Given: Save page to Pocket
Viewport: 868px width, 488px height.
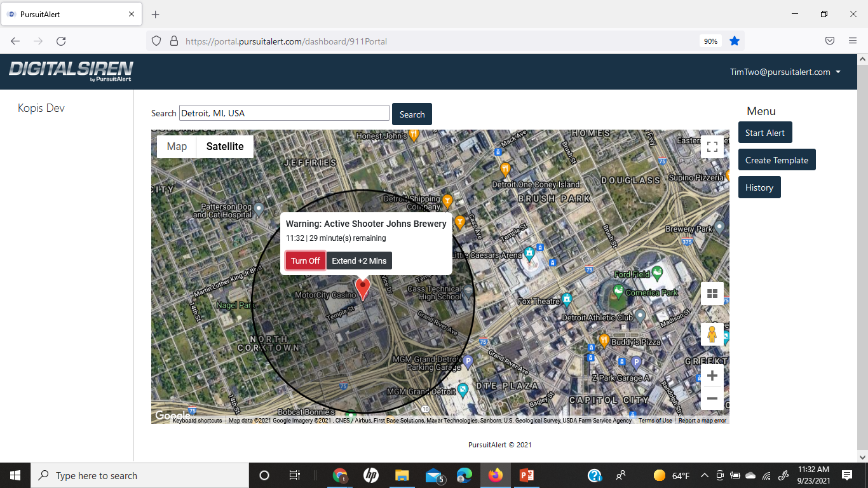Looking at the screenshot, I should 829,41.
